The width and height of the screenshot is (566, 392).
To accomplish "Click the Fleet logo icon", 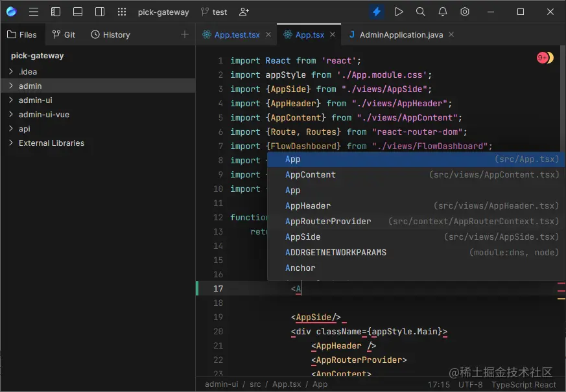I will point(12,12).
